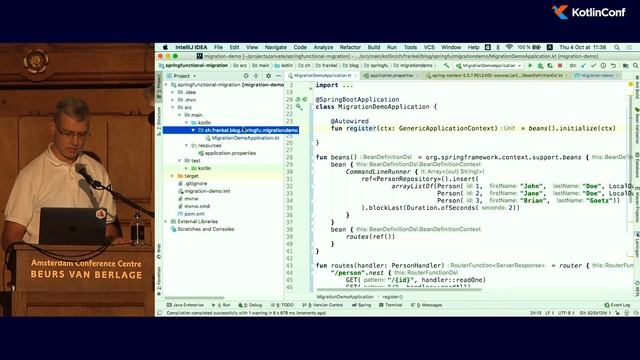This screenshot has height=360, width=640.
Task: Select MigrationDemoApplication.kt editor tab
Action: click(322, 76)
